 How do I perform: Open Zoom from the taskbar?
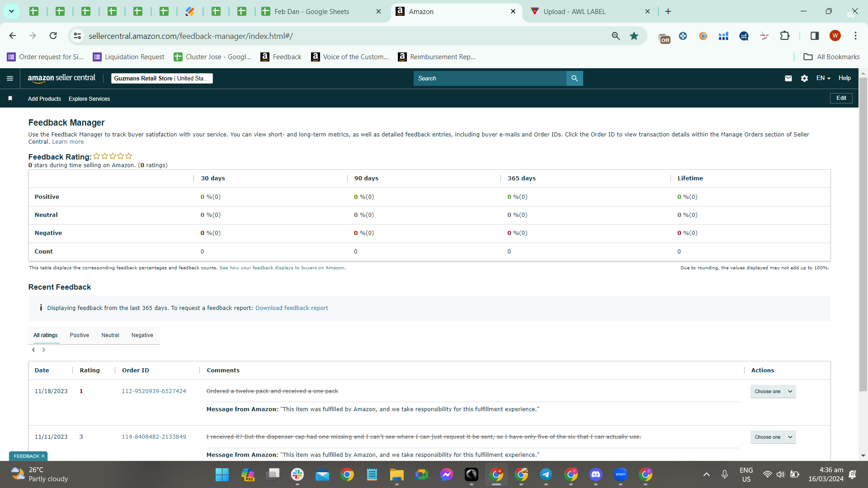click(x=621, y=474)
